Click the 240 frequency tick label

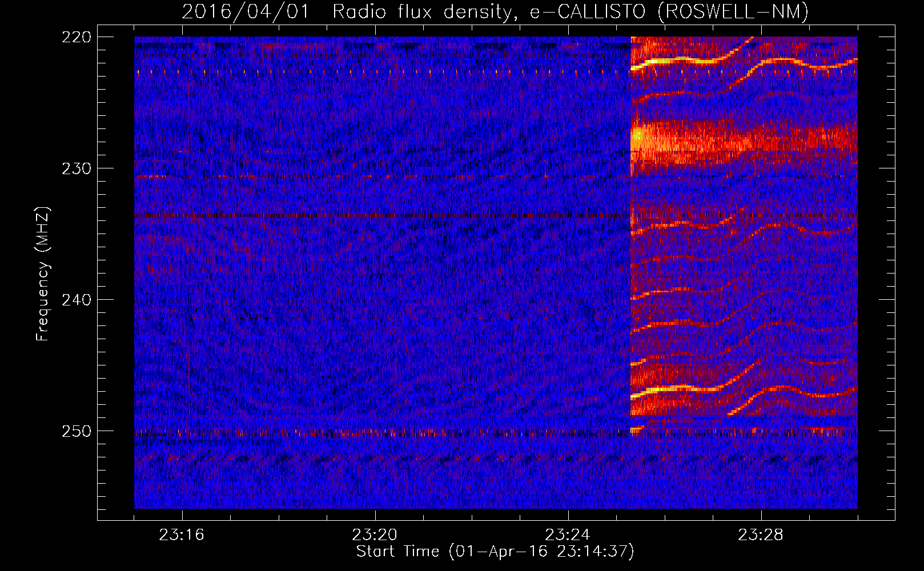click(77, 300)
